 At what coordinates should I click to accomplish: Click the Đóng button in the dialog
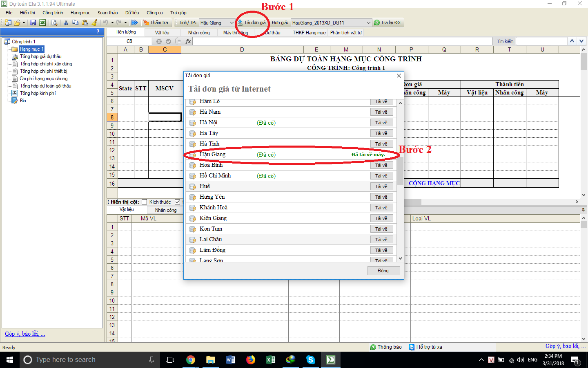pos(383,271)
